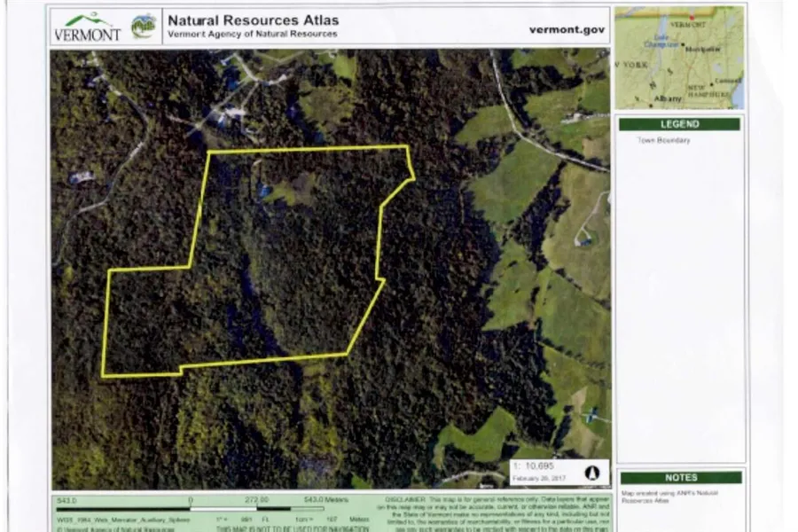Click the map scale 1: 10,695 label
798x532 pixels.
point(537,465)
